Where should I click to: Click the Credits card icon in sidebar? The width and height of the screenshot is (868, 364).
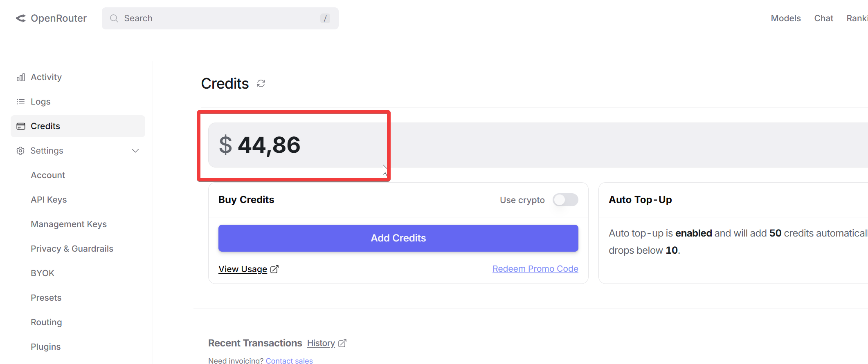(21, 126)
